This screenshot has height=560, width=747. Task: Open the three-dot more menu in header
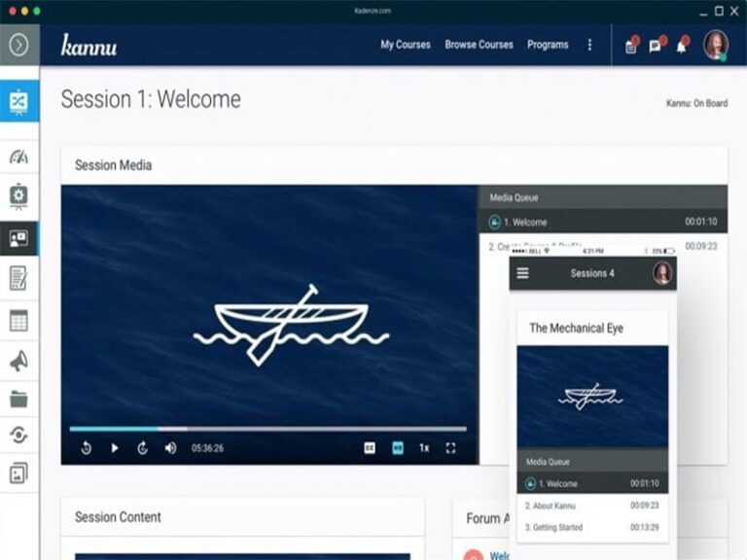[x=589, y=45]
